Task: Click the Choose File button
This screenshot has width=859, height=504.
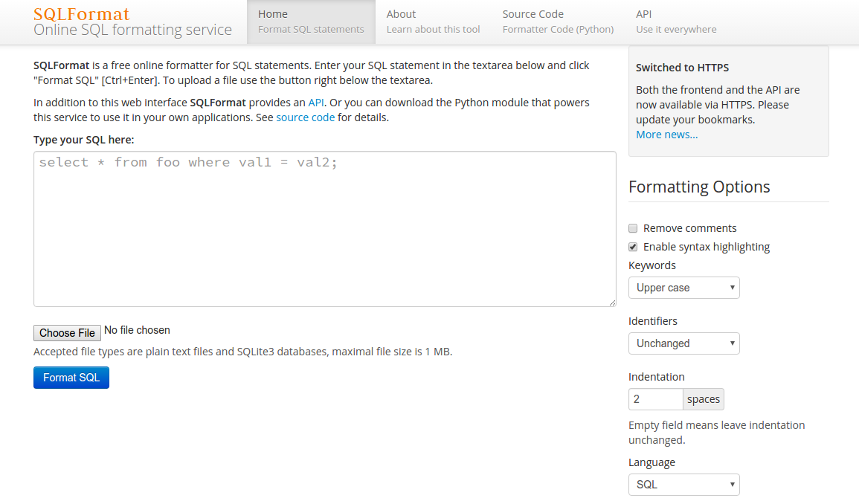Action: (67, 332)
